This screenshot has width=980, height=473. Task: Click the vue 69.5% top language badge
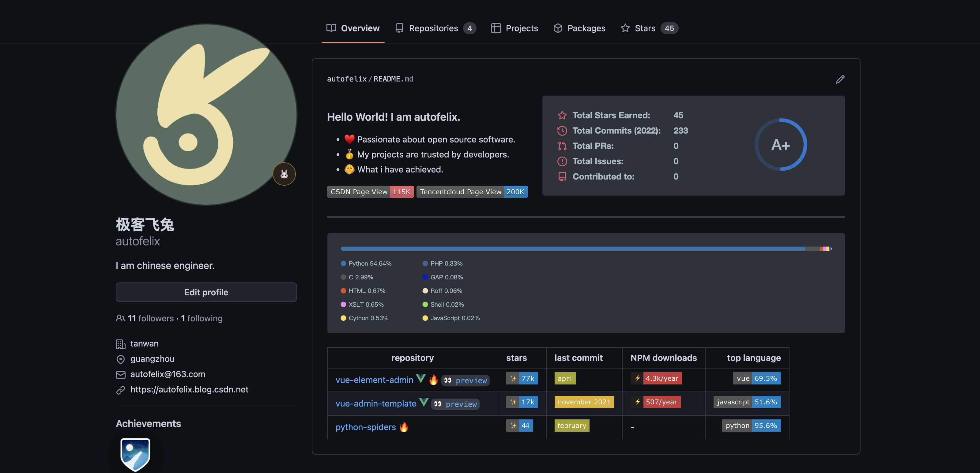click(757, 378)
